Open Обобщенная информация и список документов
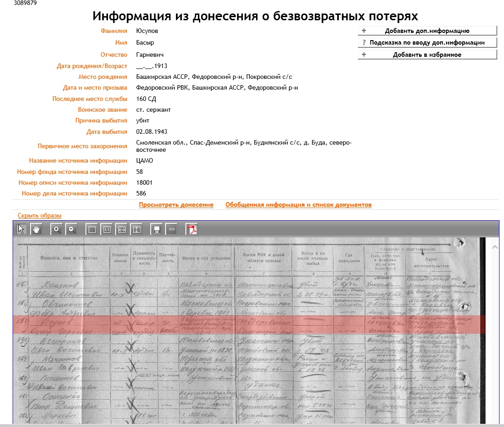Screen dimensions: 504x427 point(298,204)
